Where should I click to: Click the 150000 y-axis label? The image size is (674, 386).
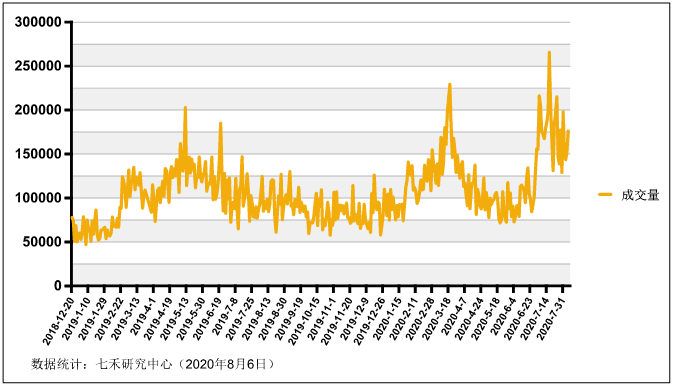[38, 154]
